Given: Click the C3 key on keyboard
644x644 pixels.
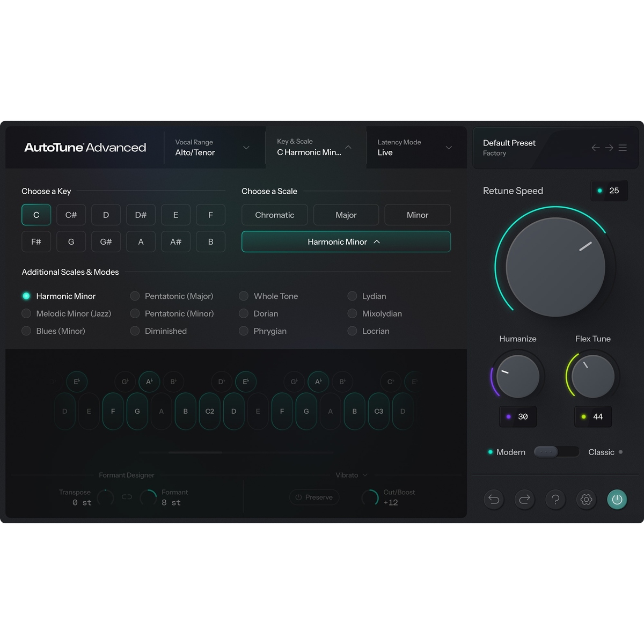Looking at the screenshot, I should click(379, 411).
